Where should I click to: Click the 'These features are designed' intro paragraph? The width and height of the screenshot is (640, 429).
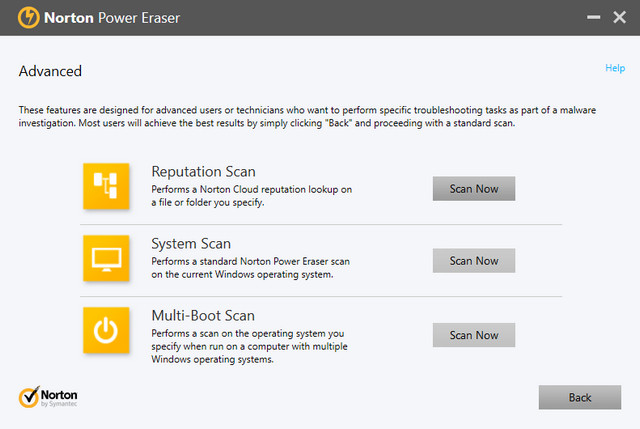[307, 116]
